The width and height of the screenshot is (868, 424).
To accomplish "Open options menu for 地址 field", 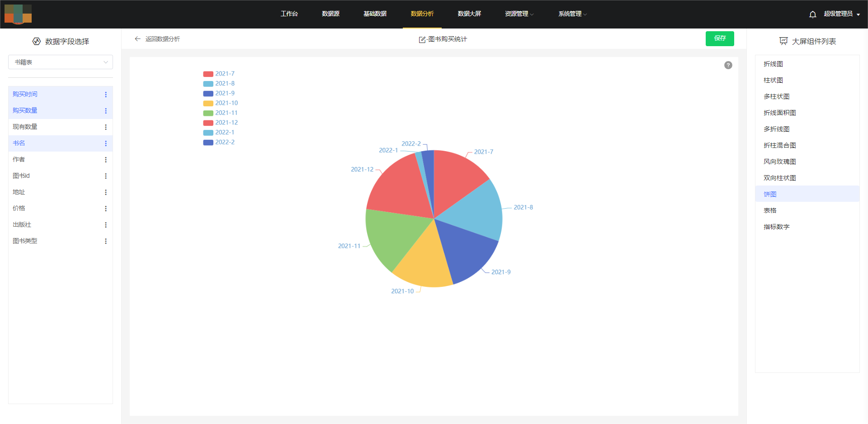I will pyautogui.click(x=106, y=192).
